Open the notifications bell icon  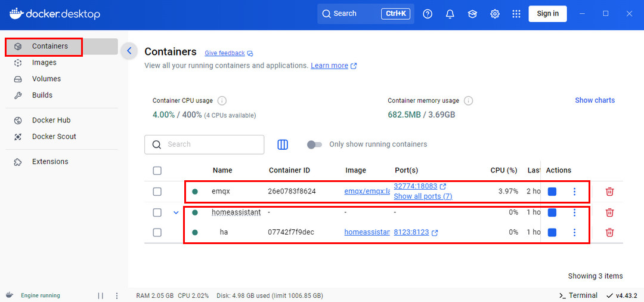pyautogui.click(x=450, y=14)
